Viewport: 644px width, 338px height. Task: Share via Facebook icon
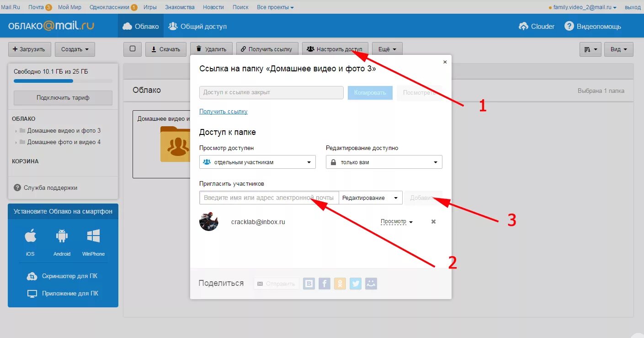click(x=325, y=284)
